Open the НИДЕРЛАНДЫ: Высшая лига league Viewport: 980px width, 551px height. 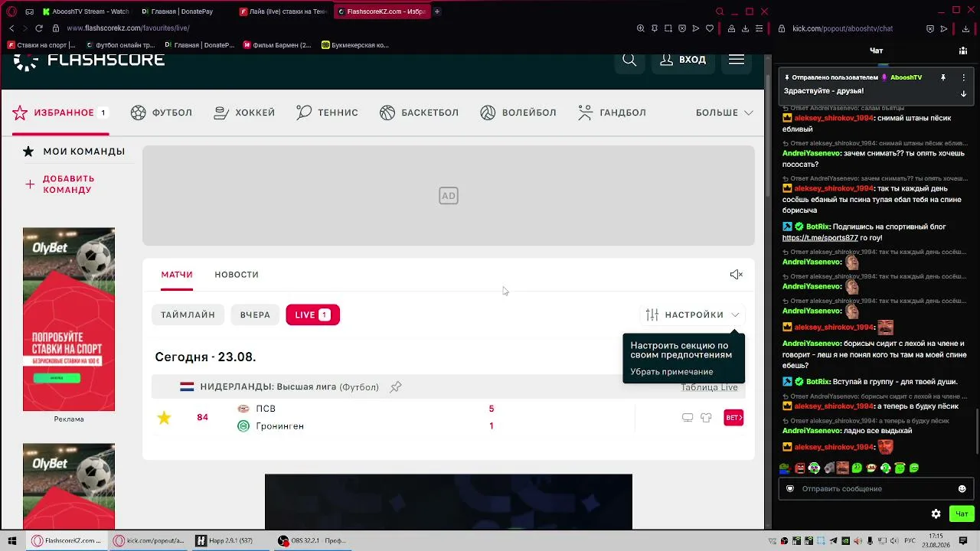click(x=289, y=387)
